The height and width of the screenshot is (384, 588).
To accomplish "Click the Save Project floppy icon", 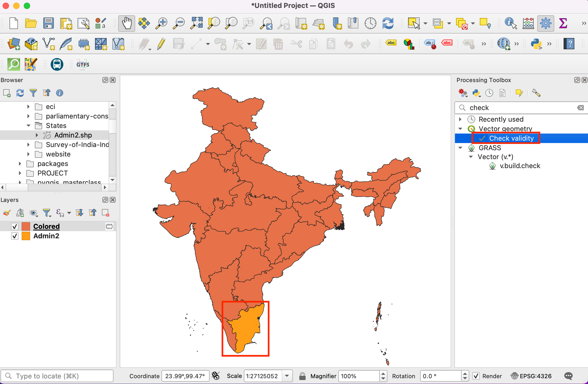I will point(48,23).
